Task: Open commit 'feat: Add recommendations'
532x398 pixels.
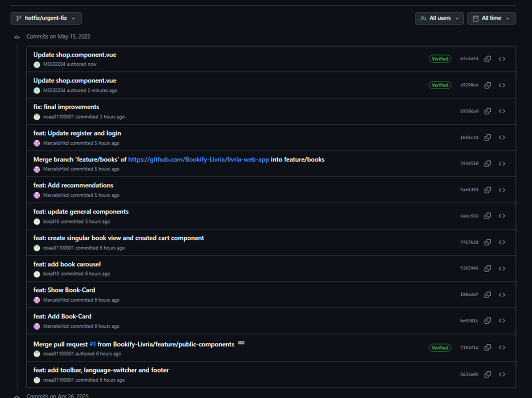Action: (73, 185)
